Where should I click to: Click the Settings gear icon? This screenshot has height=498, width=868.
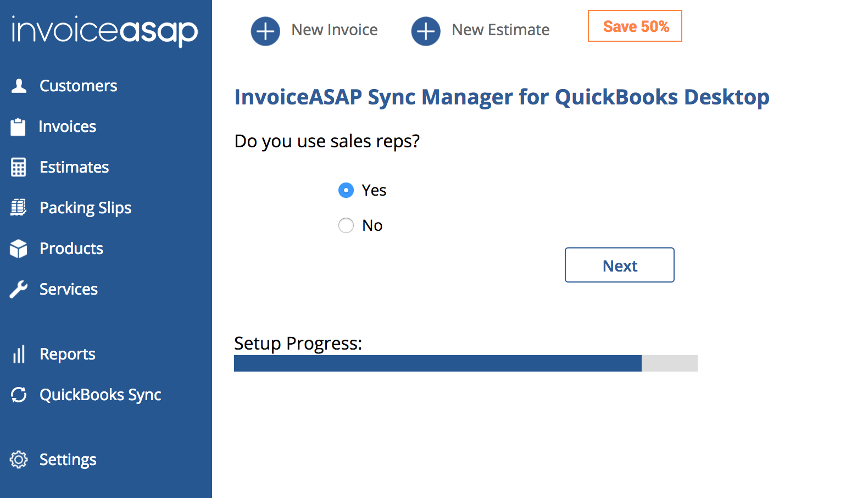click(x=19, y=460)
